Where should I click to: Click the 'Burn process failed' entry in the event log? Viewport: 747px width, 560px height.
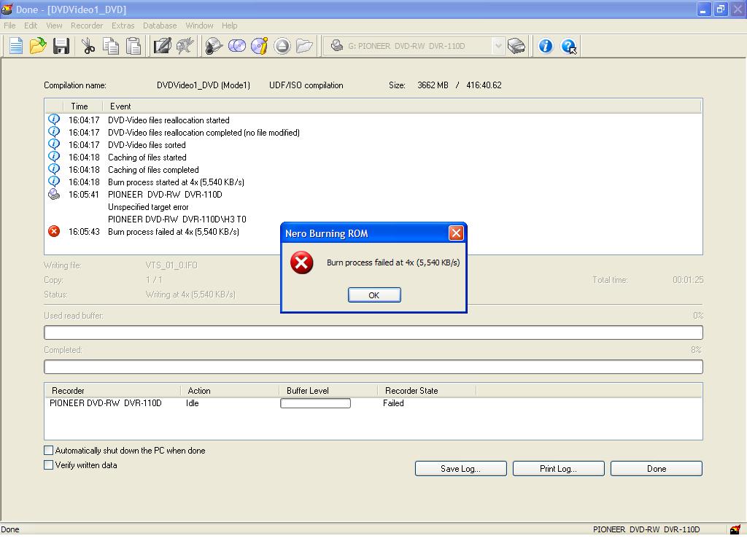pos(174,232)
